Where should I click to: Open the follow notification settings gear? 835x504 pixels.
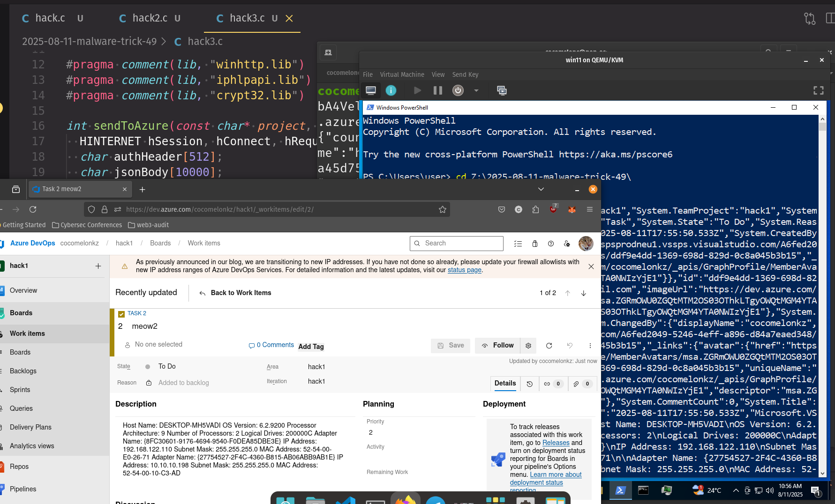528,346
